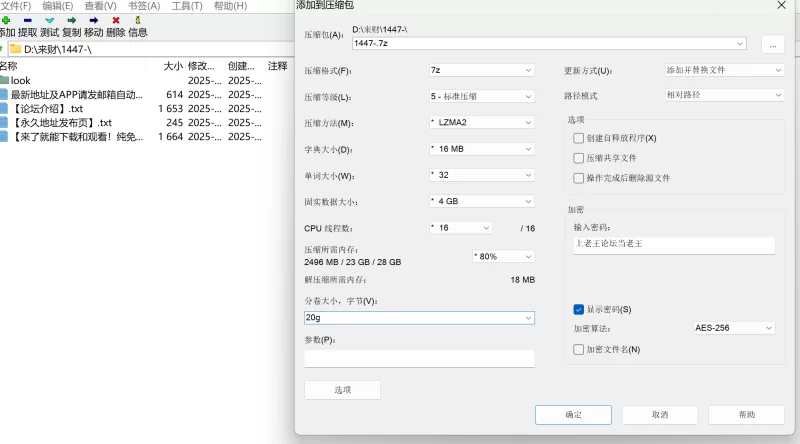The width and height of the screenshot is (800, 444).
Task: Open the 文件(F) menu
Action: pyautogui.click(x=16, y=6)
